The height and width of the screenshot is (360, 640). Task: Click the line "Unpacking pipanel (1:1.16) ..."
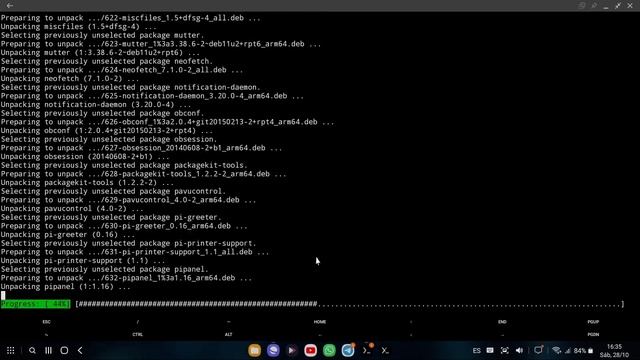click(x=65, y=287)
